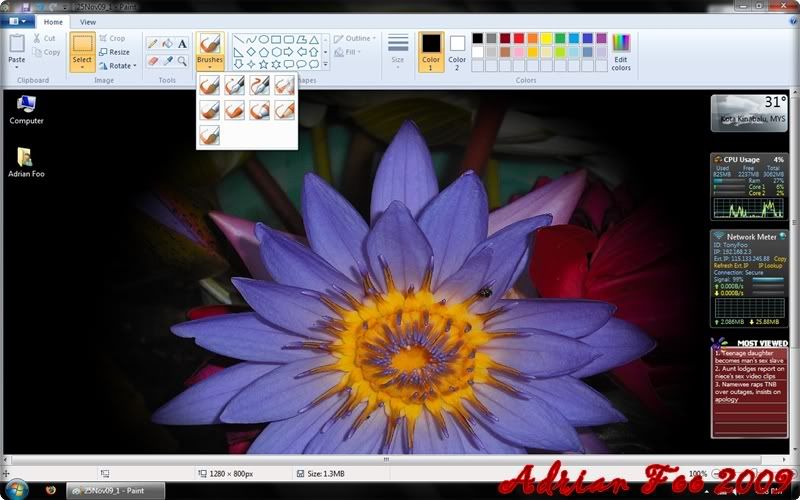Viewport: 800px width, 500px height.
Task: Select the Fill with color bucket tool
Action: pyautogui.click(x=167, y=43)
